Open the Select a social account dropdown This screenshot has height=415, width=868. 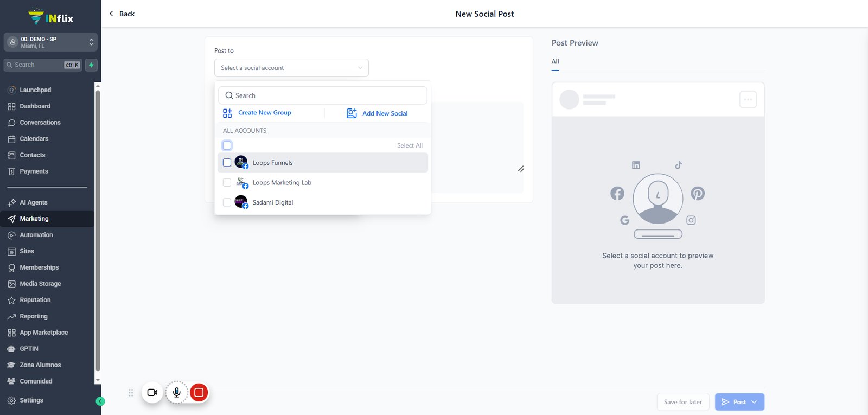(x=291, y=68)
